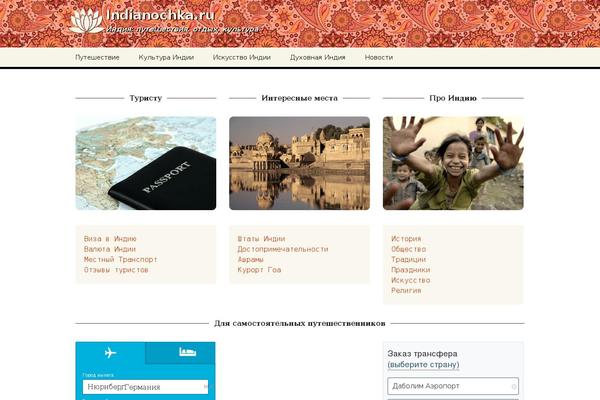Click the выберите страну link
Viewport: 600px width, 400px height.
click(x=423, y=364)
